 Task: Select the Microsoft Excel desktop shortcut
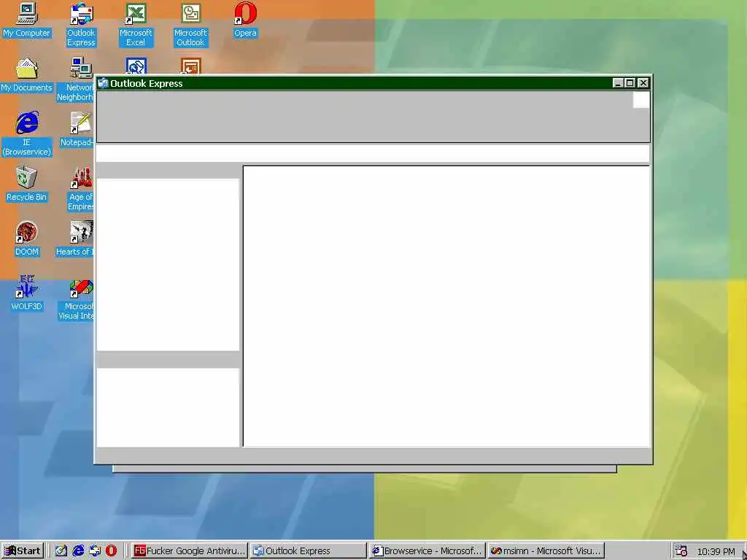(x=136, y=25)
